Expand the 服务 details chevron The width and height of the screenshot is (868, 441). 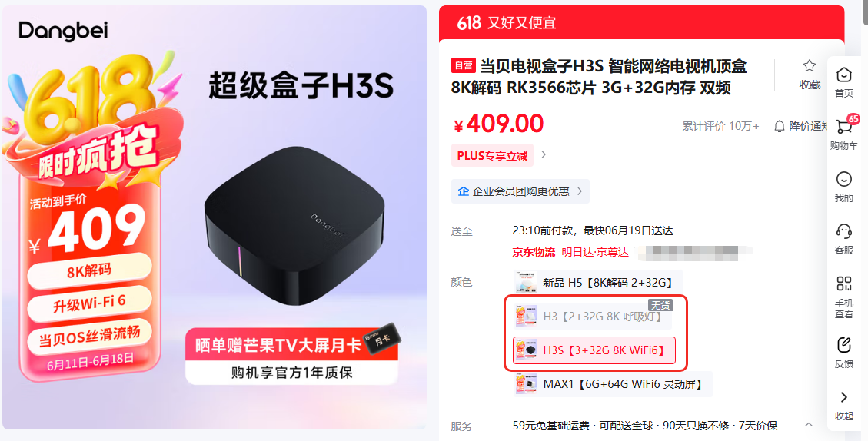[809, 425]
